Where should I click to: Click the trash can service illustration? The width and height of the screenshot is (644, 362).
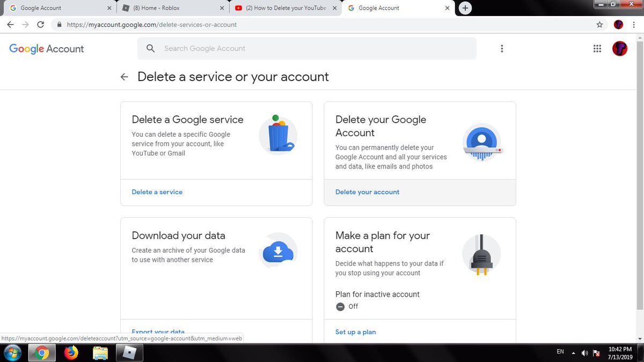click(278, 135)
